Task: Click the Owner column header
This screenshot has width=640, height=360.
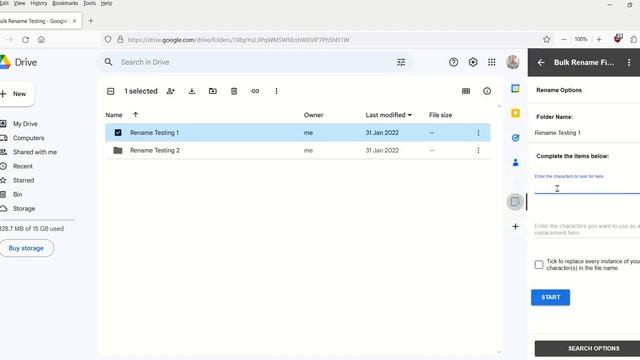Action: click(313, 115)
